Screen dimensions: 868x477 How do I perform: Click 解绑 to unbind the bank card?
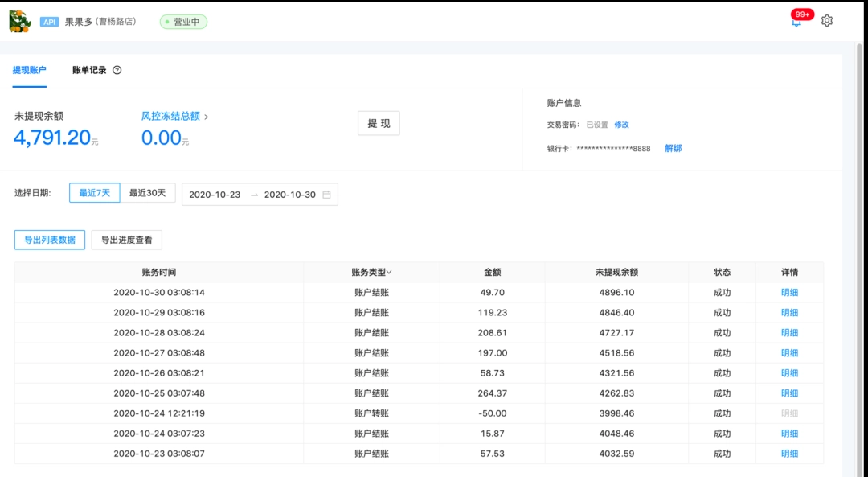[673, 149]
